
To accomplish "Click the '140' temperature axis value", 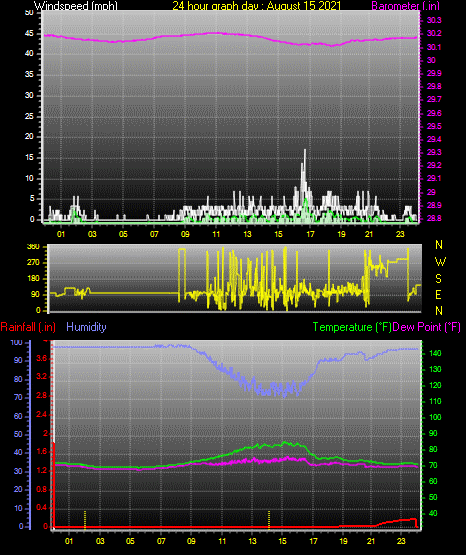I will (x=435, y=353).
